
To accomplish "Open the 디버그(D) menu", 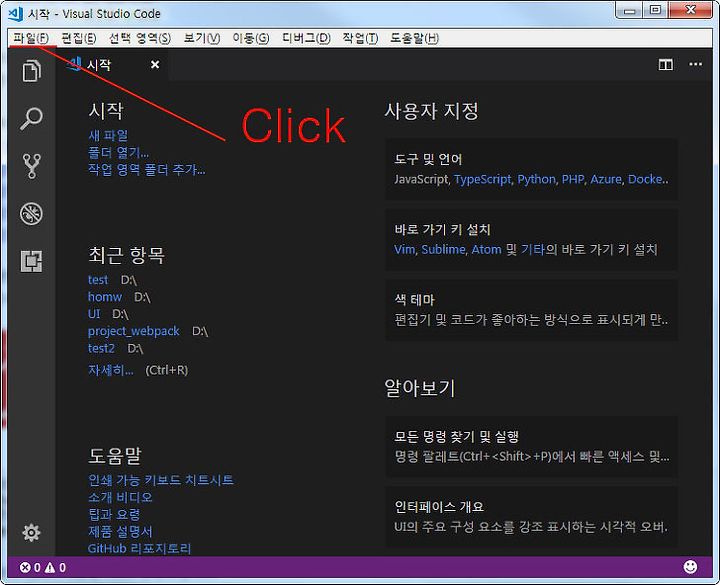I will tap(306, 38).
